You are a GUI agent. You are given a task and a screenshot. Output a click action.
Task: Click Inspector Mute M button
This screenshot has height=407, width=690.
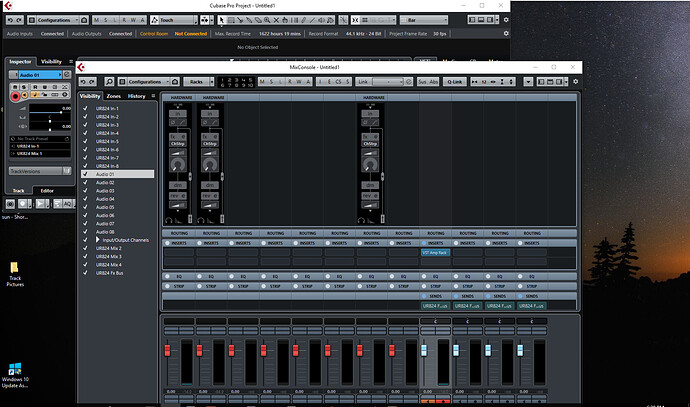[x=15, y=87]
